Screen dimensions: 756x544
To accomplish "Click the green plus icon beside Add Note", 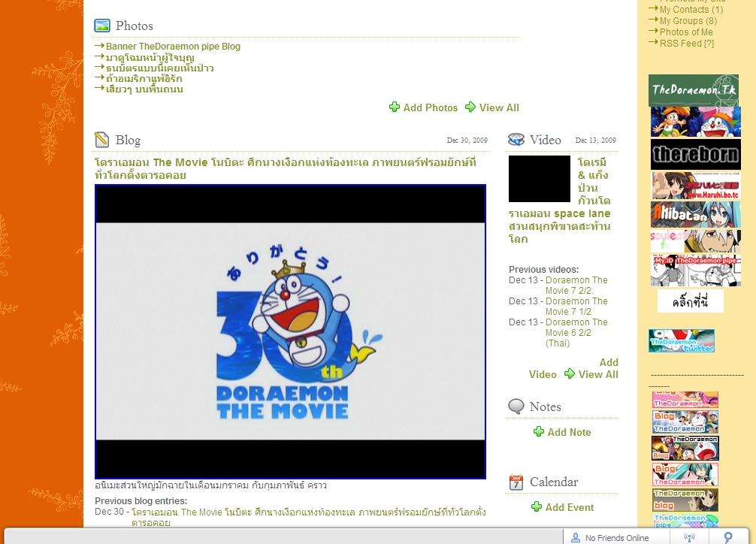I will [539, 431].
